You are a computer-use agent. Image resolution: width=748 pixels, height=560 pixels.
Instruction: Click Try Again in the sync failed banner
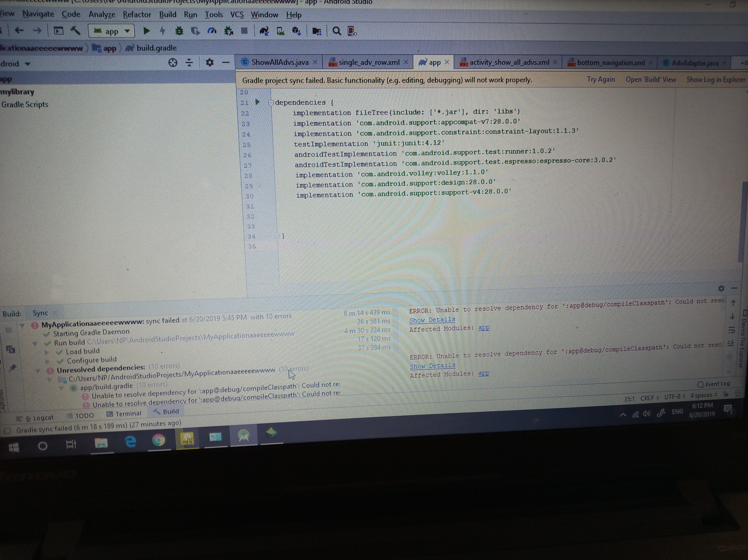(600, 79)
